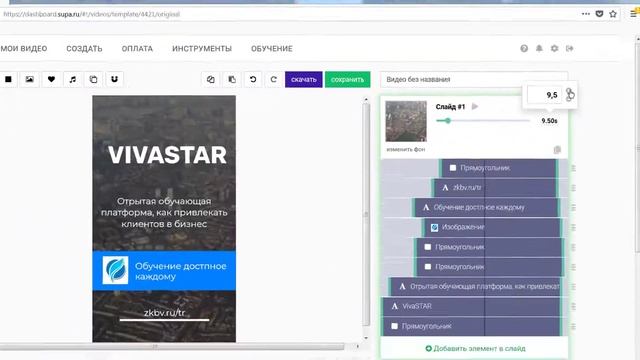
Task: Click the copy element icon
Action: (x=211, y=79)
